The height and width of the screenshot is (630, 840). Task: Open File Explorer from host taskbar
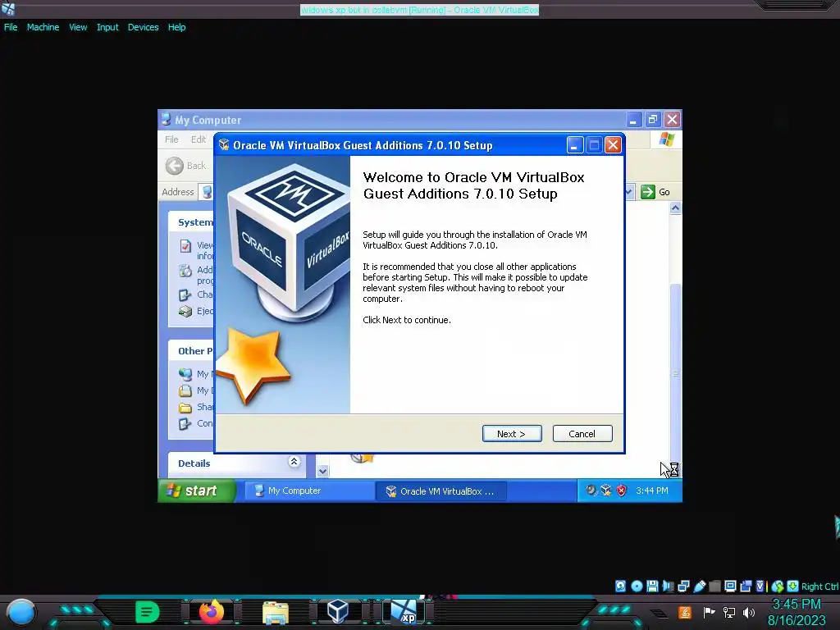click(x=276, y=612)
